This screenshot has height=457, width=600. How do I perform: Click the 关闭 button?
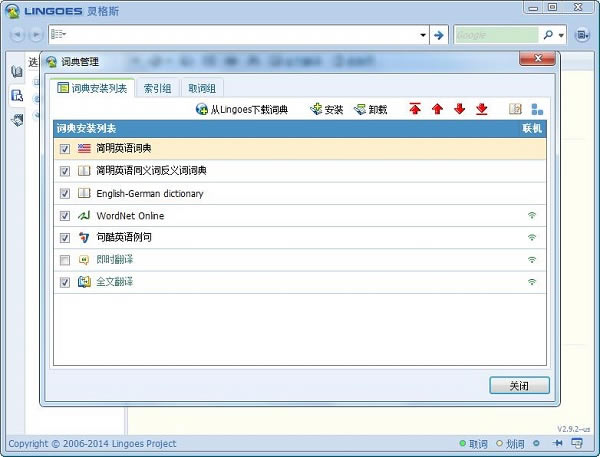(x=519, y=385)
